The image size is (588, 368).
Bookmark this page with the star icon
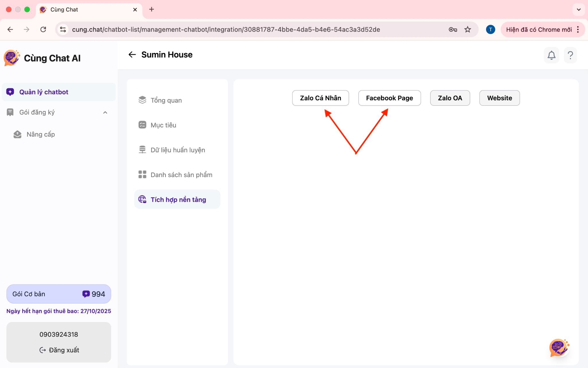point(468,30)
